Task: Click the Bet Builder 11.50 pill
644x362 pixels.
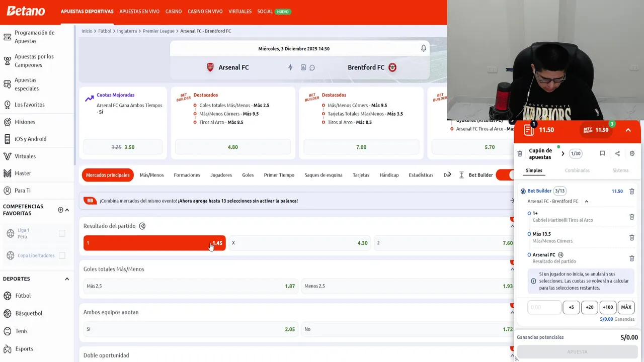Action: [x=596, y=130]
